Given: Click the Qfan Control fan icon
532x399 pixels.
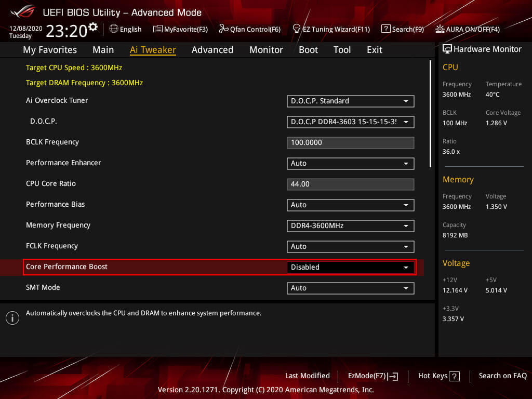Looking at the screenshot, I should (x=223, y=29).
